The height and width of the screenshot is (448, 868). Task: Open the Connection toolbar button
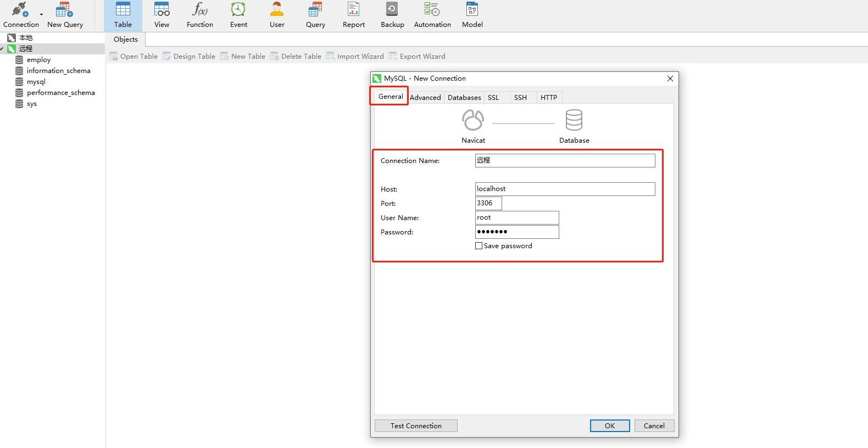(x=21, y=15)
